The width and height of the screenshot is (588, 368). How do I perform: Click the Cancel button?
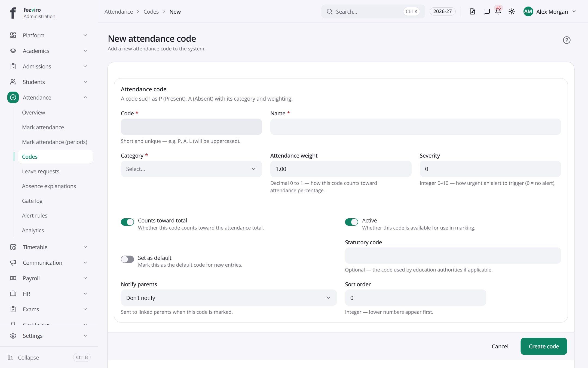(500, 346)
